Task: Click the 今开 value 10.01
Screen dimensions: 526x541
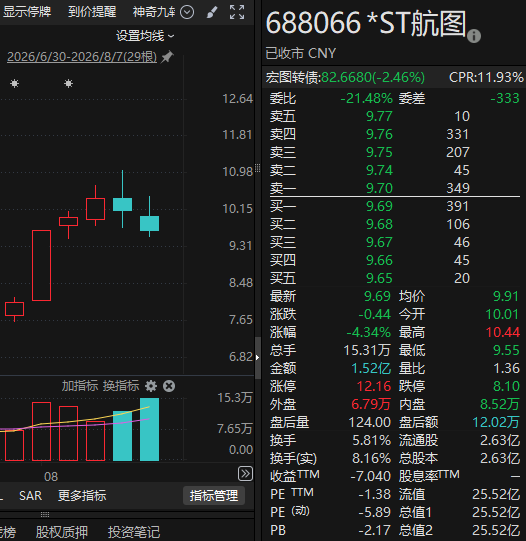Action: coord(503,314)
